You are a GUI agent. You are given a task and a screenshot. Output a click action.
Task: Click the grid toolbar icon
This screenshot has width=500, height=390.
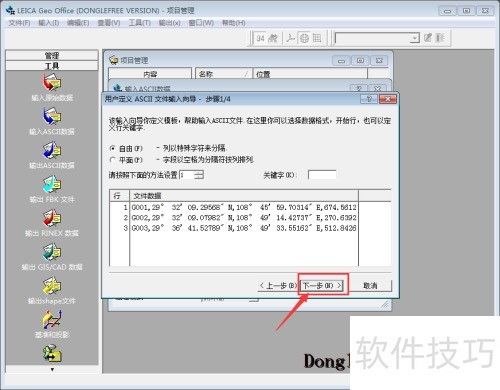coord(317,38)
